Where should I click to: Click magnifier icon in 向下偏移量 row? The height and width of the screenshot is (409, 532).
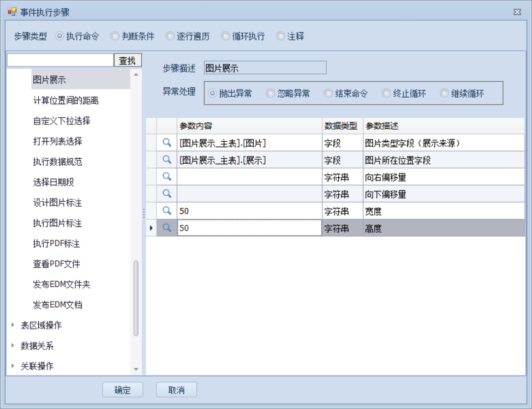click(x=167, y=194)
